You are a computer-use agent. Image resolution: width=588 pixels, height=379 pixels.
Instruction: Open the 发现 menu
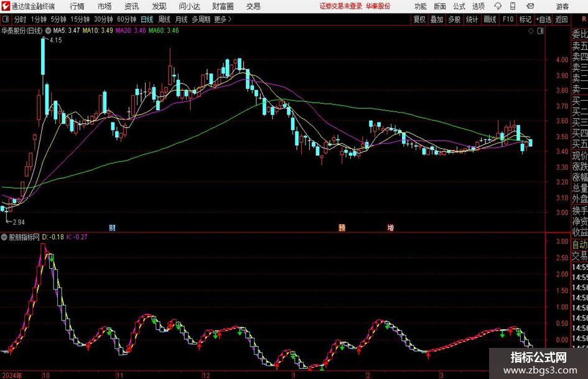tap(159, 6)
